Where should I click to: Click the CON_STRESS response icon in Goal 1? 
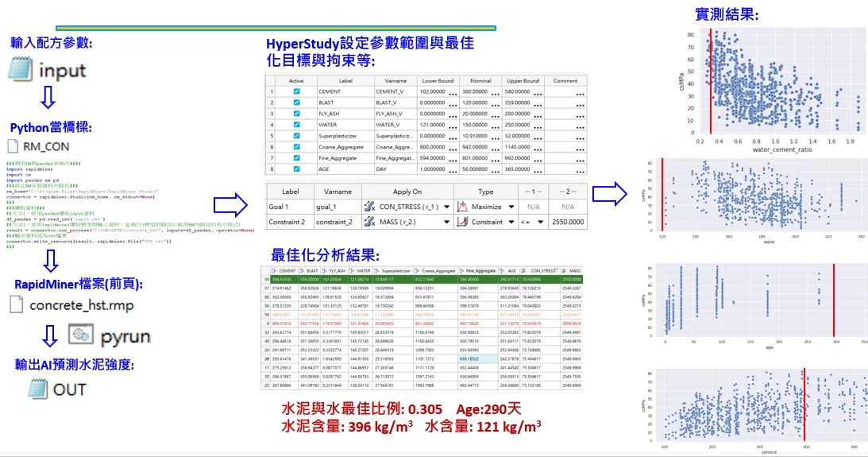[x=368, y=207]
